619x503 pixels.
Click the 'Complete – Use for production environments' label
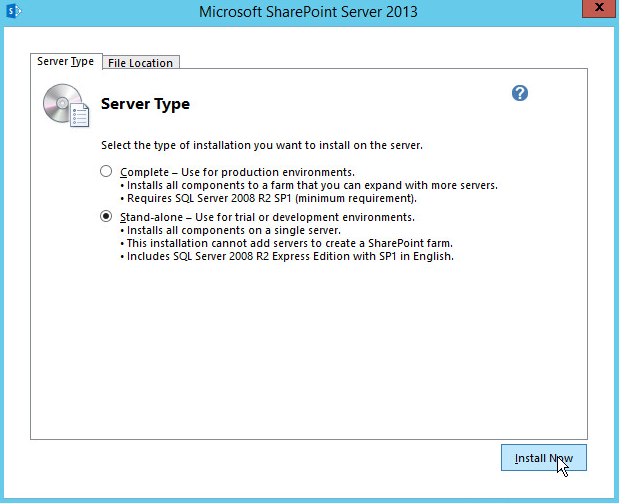point(237,172)
